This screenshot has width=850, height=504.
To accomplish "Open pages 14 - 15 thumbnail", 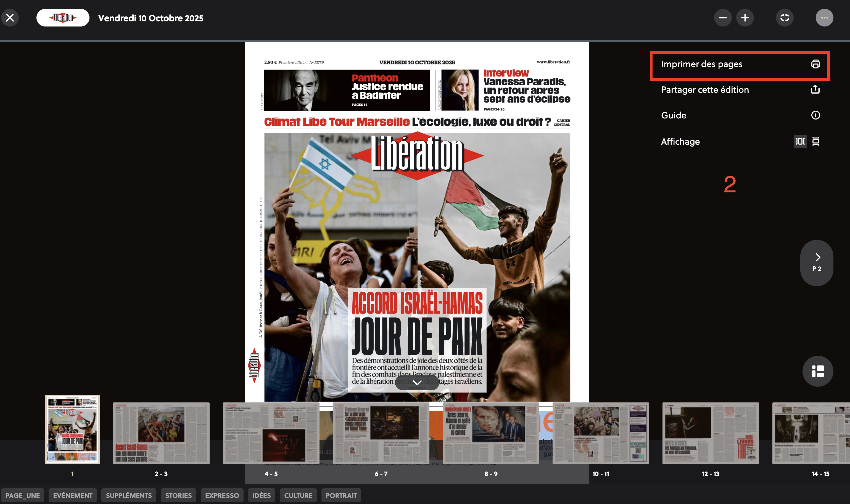I will pos(811,433).
